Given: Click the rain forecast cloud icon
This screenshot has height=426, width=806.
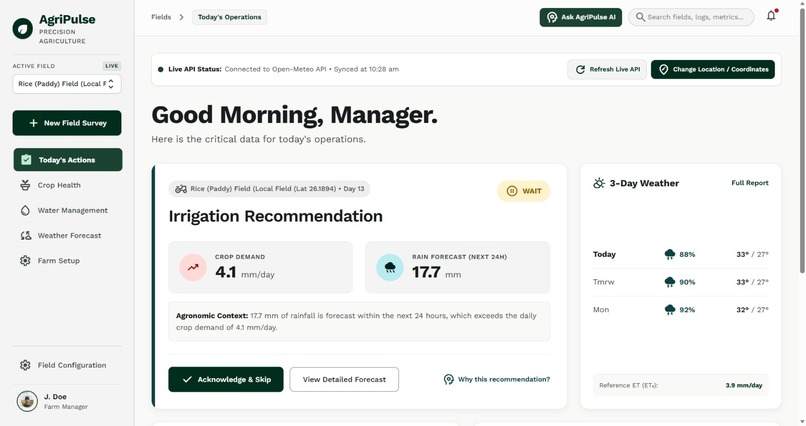Looking at the screenshot, I should pos(390,267).
